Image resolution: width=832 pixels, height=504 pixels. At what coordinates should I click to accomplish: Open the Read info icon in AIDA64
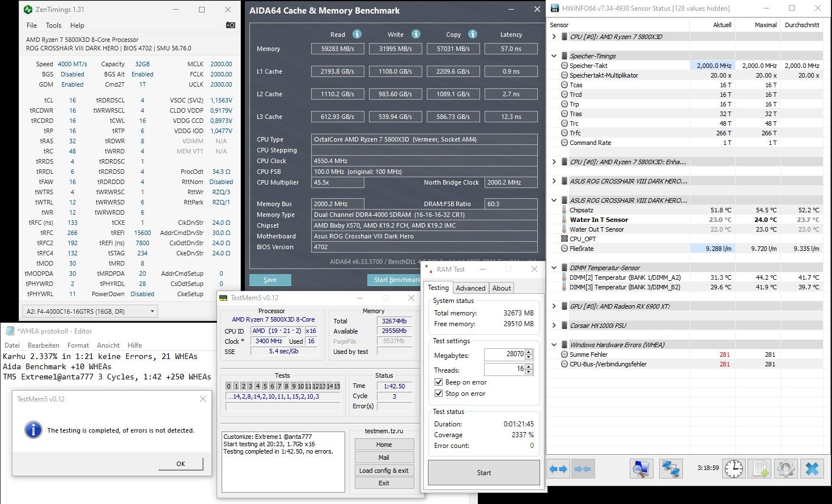click(x=357, y=34)
